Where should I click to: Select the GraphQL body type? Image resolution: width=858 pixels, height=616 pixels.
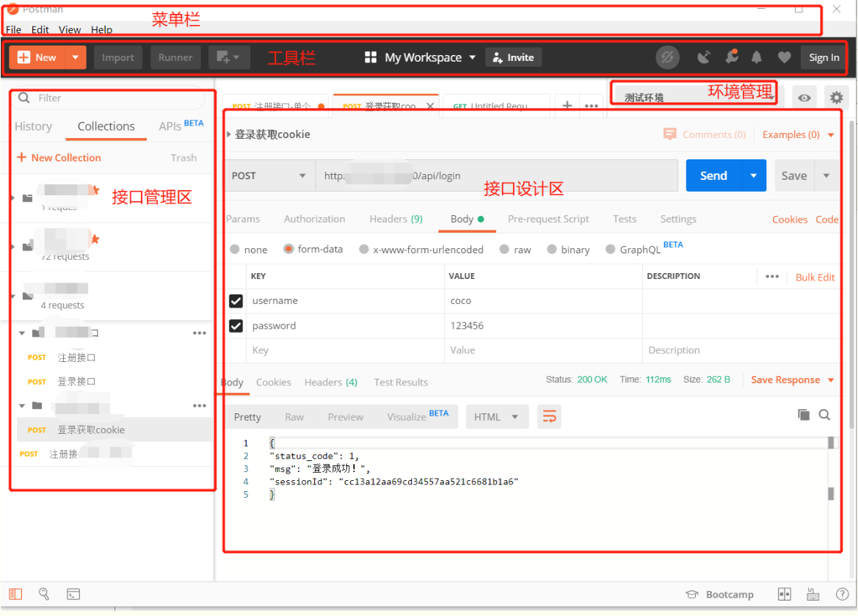click(x=610, y=249)
